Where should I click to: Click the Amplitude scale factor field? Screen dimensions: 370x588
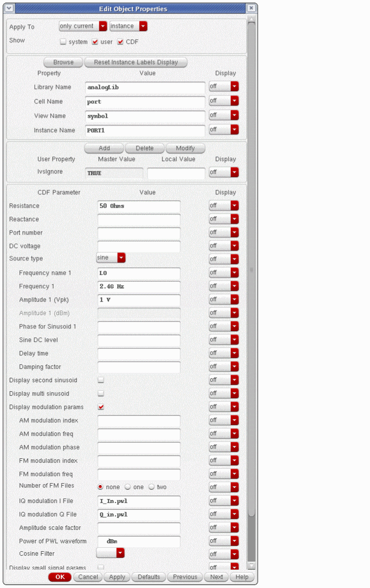(x=139, y=528)
